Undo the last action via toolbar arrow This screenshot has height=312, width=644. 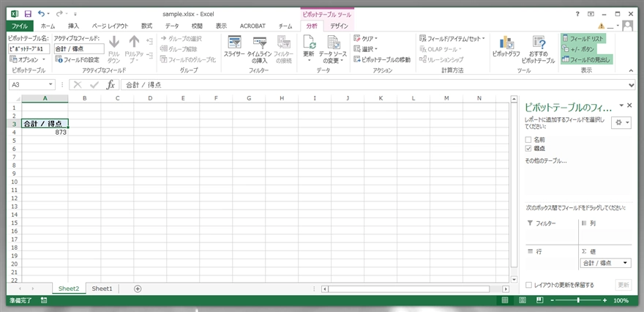[x=41, y=14]
